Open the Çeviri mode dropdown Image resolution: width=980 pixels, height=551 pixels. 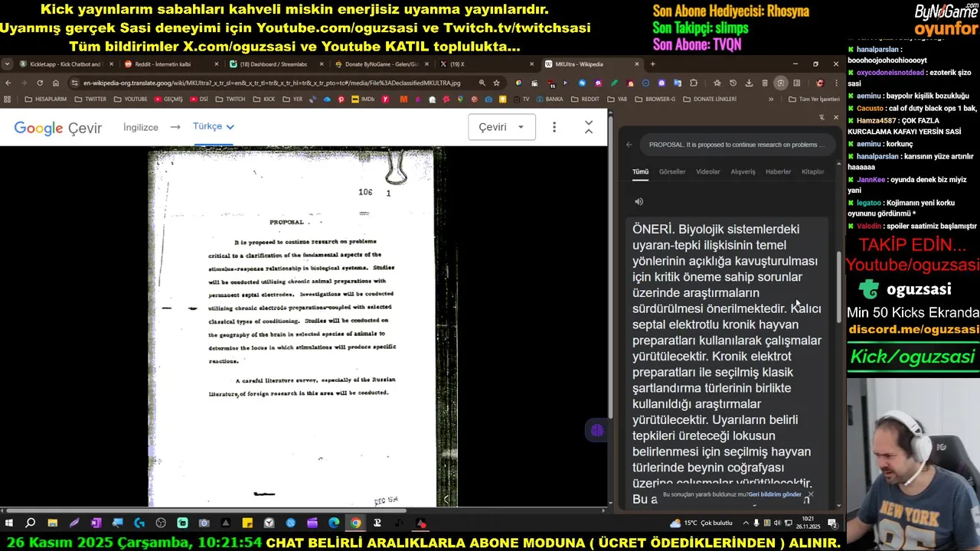point(501,127)
